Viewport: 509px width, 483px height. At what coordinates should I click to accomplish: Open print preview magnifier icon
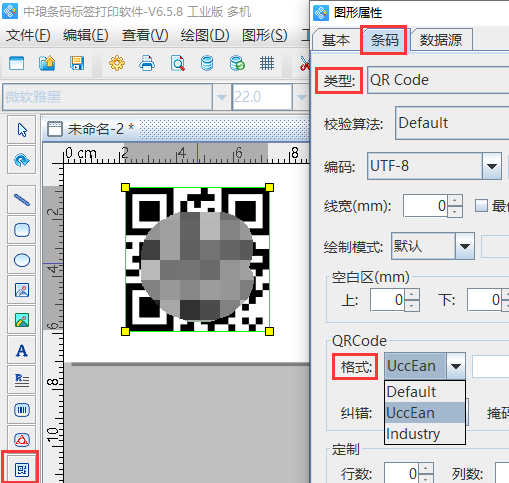(177, 63)
